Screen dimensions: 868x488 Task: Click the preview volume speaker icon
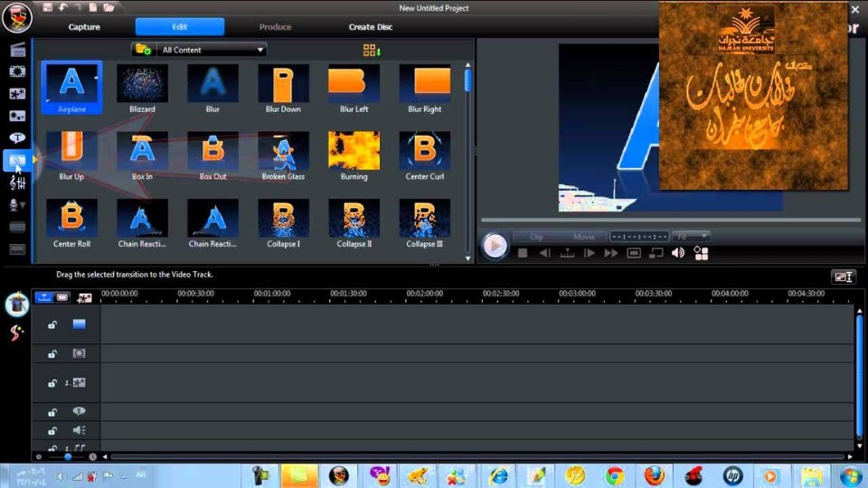coord(678,253)
